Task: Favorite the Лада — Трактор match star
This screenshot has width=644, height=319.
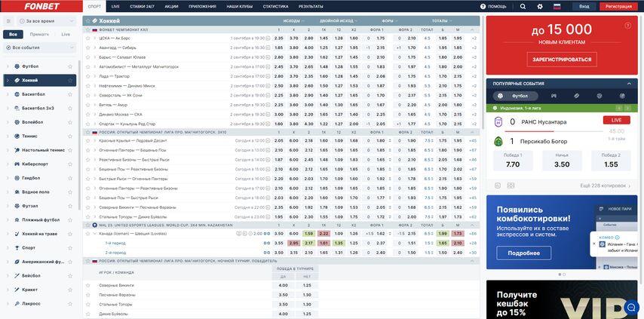Action: click(87, 76)
